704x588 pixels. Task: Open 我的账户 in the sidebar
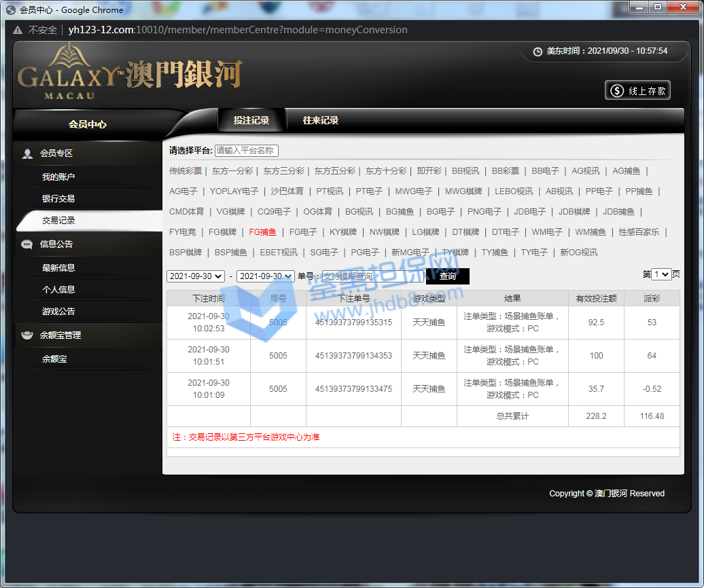coord(58,177)
